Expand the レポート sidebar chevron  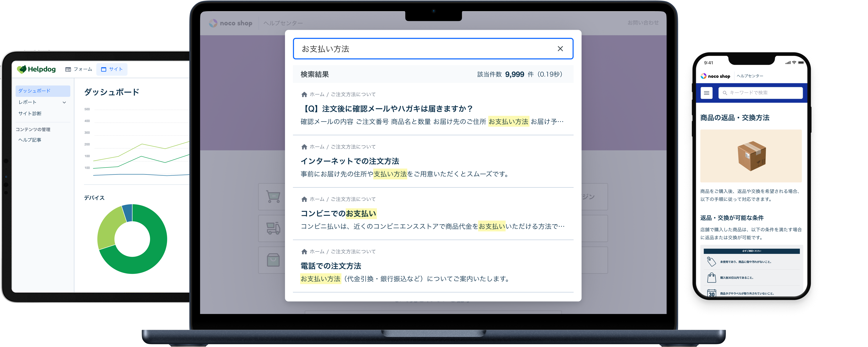coord(64,102)
